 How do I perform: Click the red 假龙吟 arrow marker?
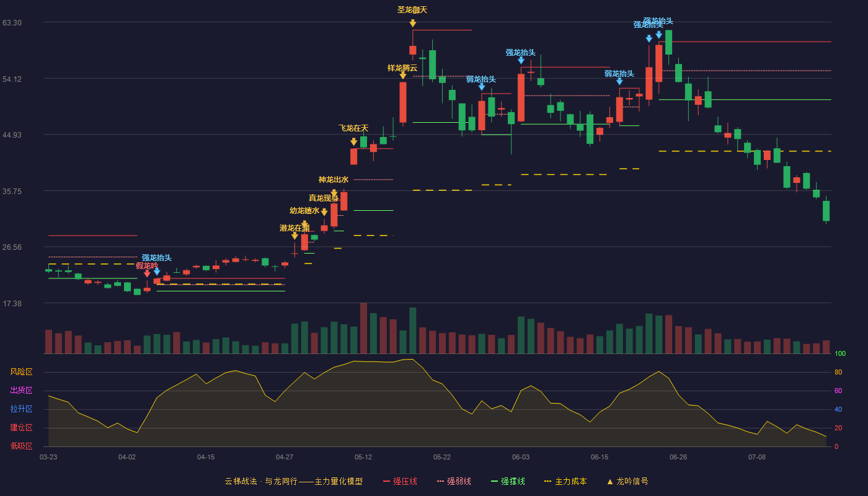click(147, 273)
